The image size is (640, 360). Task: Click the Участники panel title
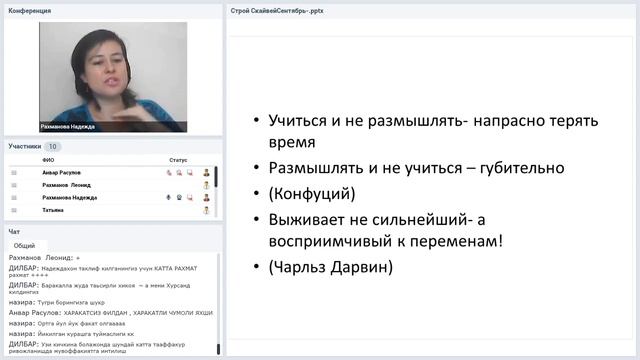pyautogui.click(x=25, y=146)
